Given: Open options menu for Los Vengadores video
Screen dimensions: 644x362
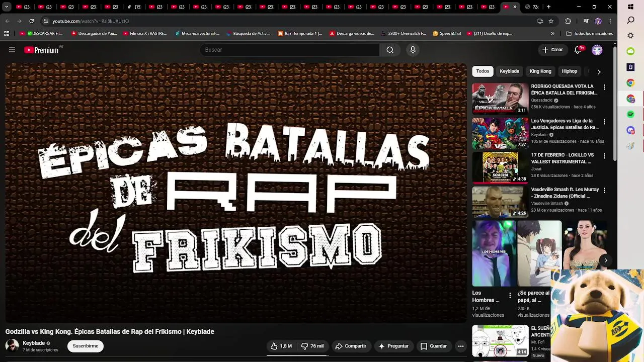Looking at the screenshot, I should point(604,122).
